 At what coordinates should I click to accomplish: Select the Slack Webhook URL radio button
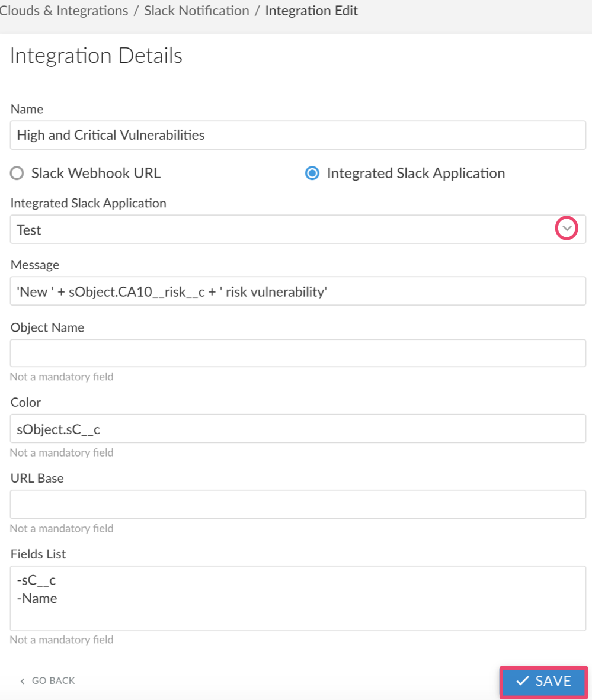point(17,174)
